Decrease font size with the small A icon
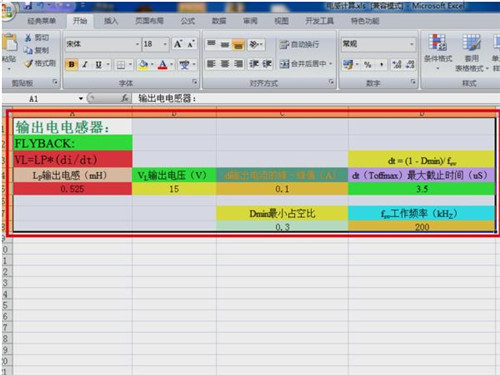500x375 pixels. [191, 44]
